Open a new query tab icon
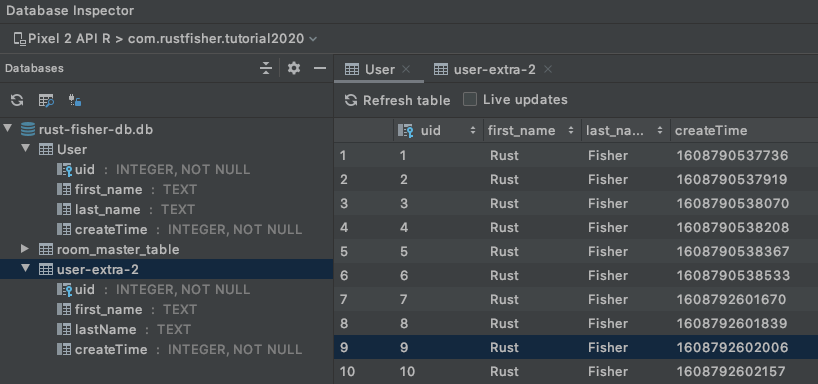 (x=46, y=100)
